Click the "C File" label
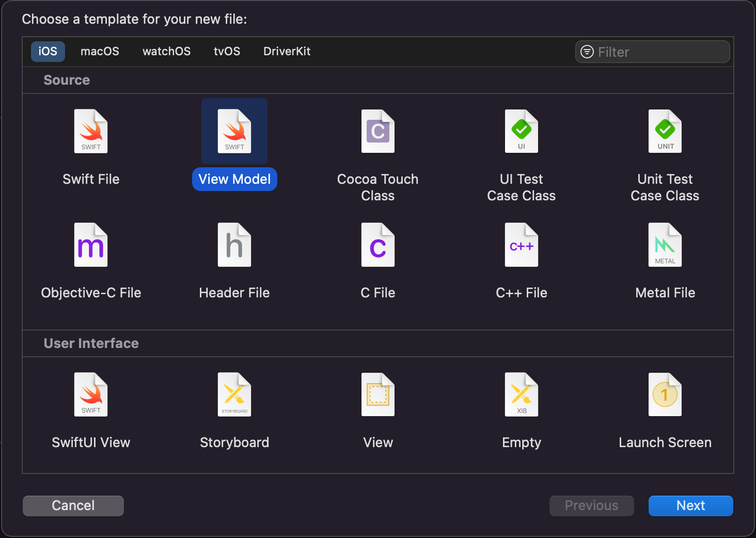This screenshot has width=756, height=538. [x=378, y=293]
